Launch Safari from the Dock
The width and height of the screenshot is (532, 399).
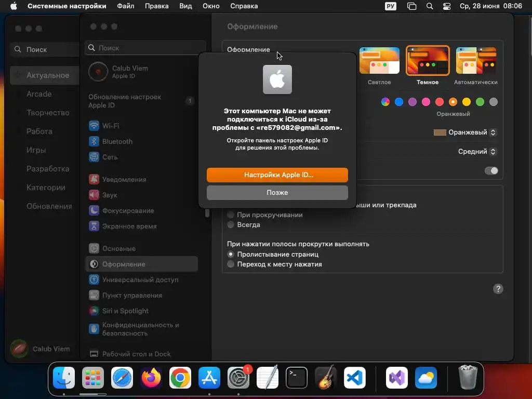(x=122, y=378)
